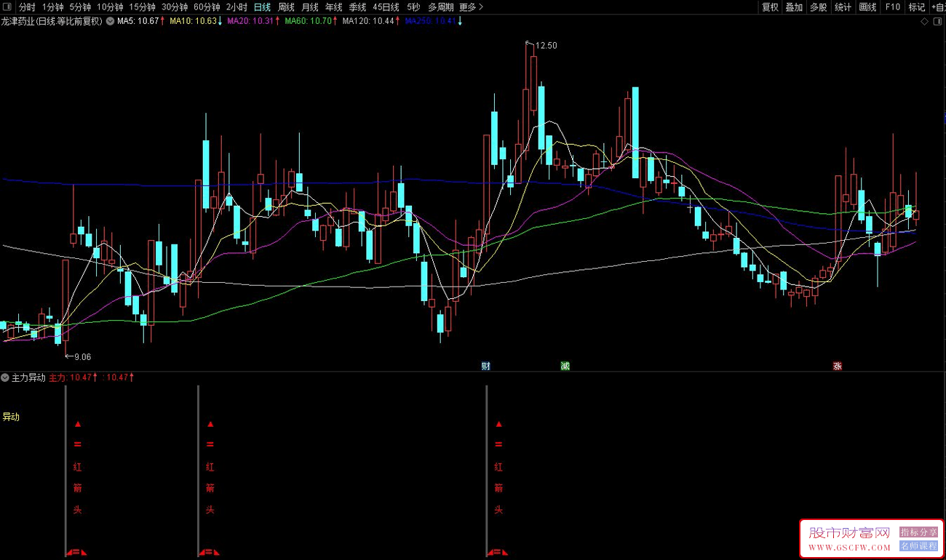Click the 标记 mark button

tap(916, 7)
